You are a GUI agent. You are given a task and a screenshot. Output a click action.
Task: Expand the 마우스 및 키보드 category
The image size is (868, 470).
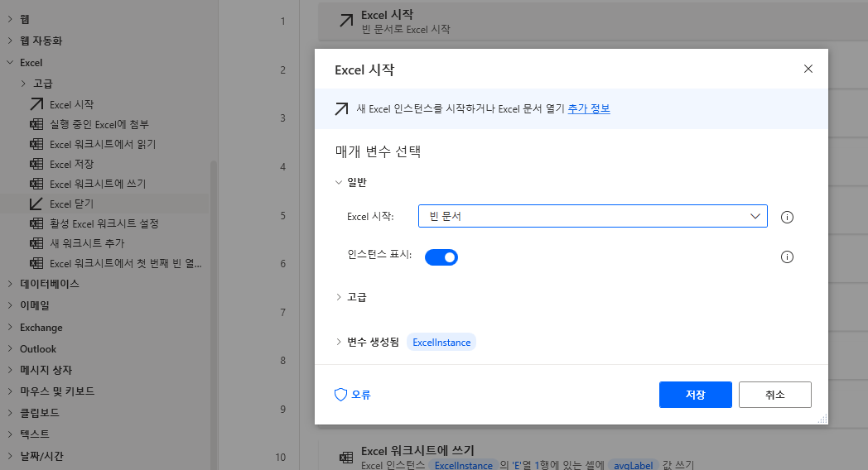pyautogui.click(x=10, y=391)
